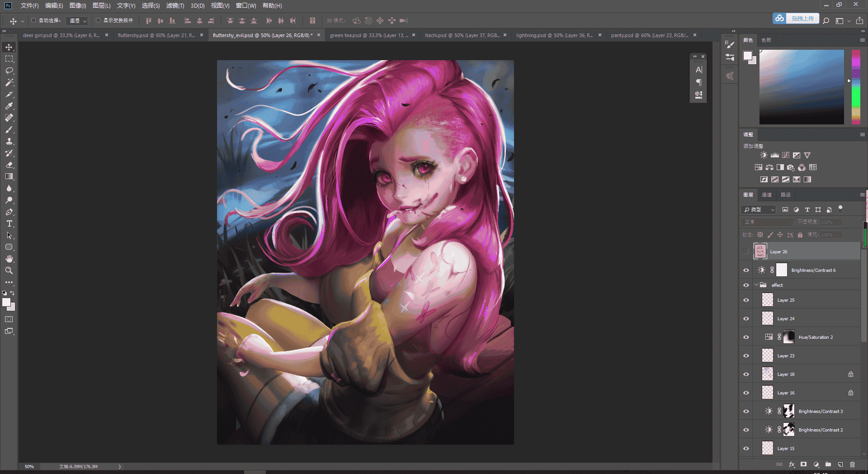Viewport: 868px width, 474px height.
Task: Open the Filter menu
Action: click(175, 5)
